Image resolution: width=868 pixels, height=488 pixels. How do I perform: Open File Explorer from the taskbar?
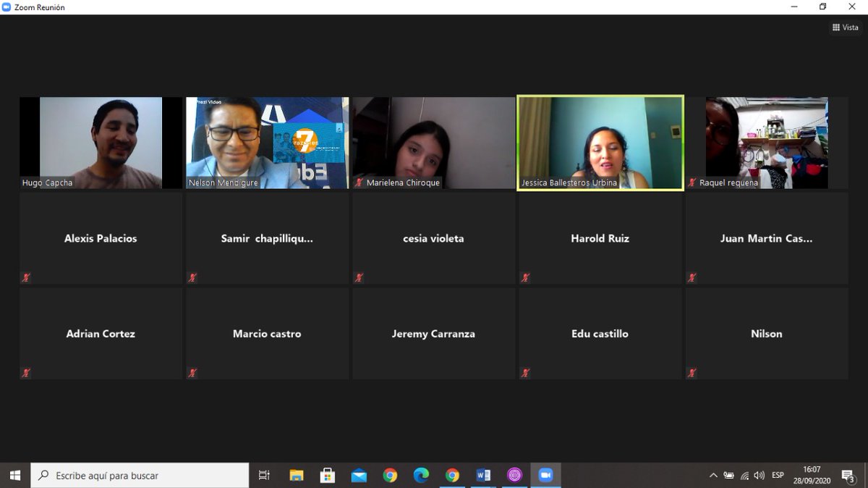click(297, 475)
